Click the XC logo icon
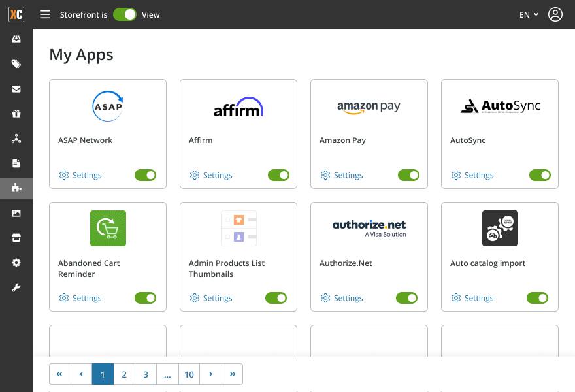Image resolution: width=575 pixels, height=392 pixels. click(16, 14)
